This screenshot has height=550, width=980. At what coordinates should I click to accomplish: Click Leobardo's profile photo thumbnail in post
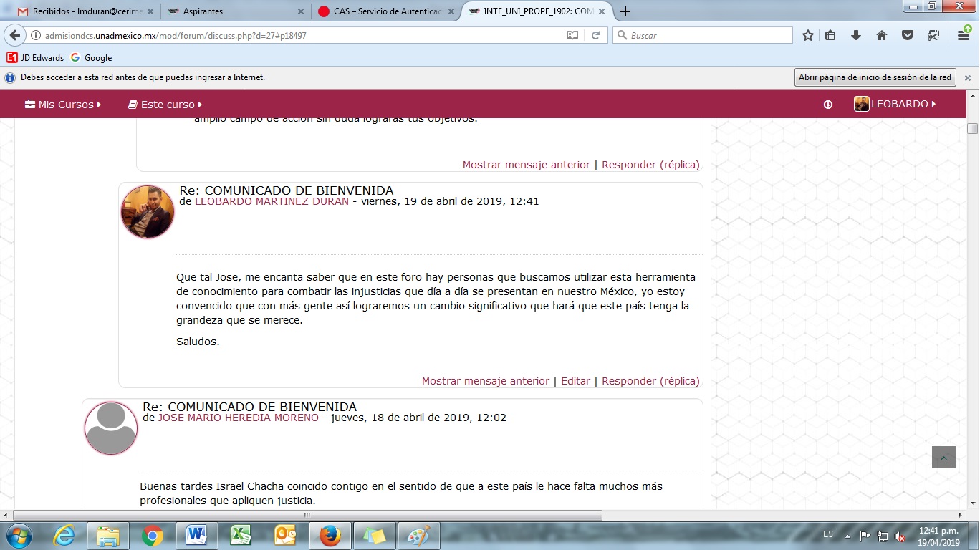click(148, 212)
